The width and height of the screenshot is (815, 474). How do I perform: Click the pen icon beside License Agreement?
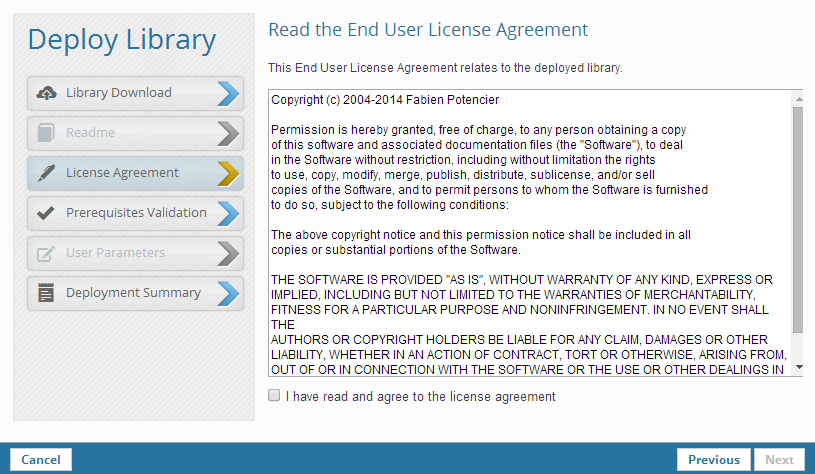click(46, 173)
